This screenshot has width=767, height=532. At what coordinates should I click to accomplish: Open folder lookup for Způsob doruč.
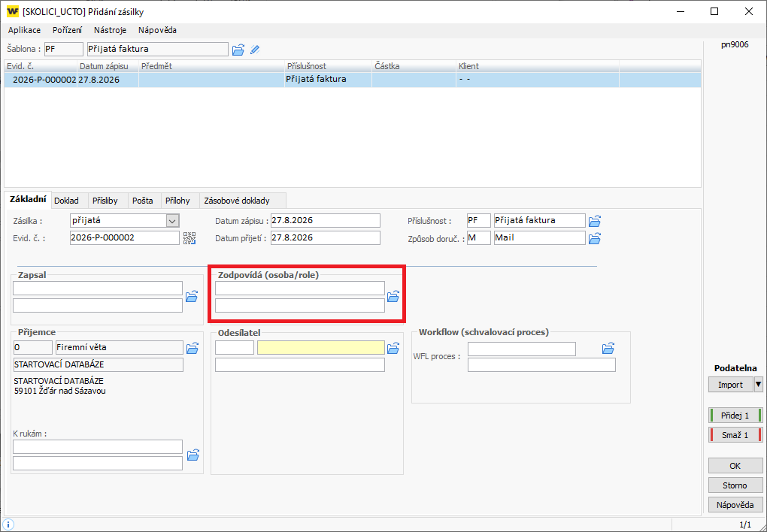click(594, 239)
